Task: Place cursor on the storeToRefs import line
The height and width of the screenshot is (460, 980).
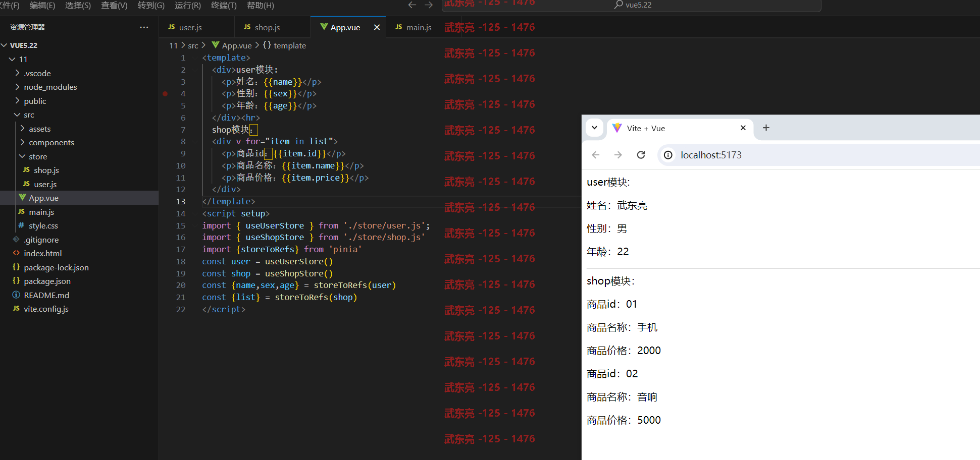Action: coord(282,249)
